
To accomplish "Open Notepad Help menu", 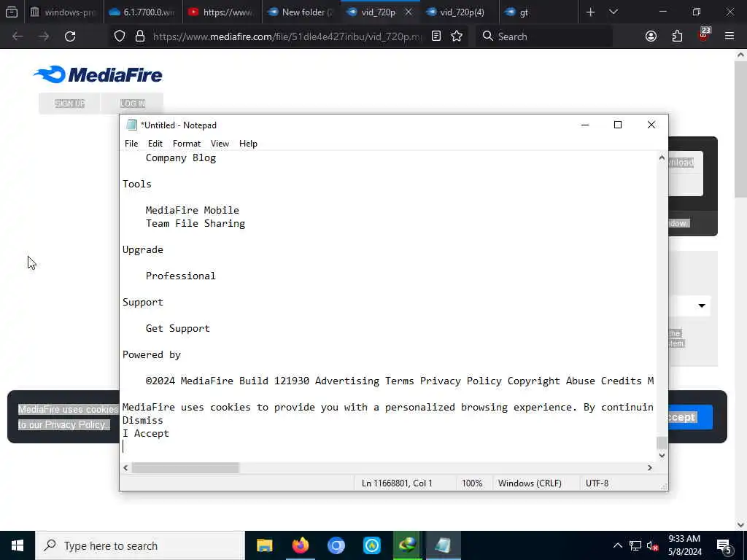I will (x=248, y=144).
